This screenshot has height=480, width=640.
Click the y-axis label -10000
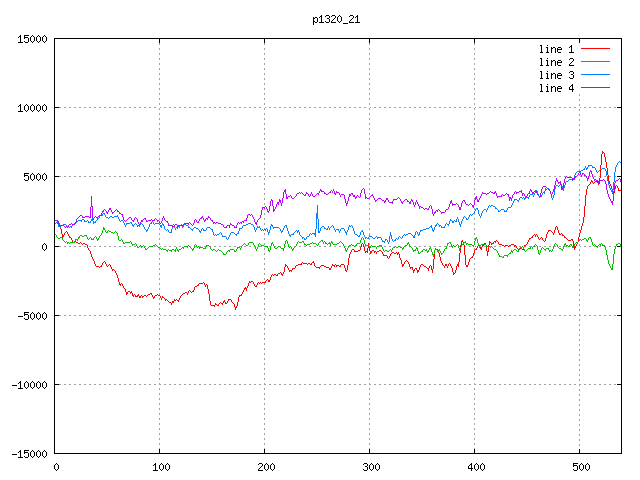tap(29, 385)
